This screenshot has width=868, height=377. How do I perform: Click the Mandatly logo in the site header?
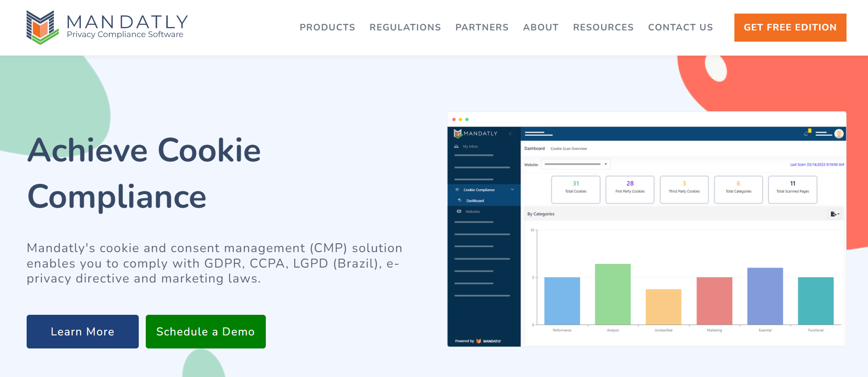coord(107,28)
